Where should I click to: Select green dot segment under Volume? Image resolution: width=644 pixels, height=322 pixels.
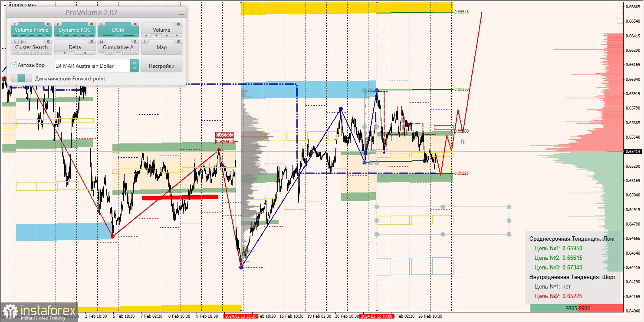point(156,35)
